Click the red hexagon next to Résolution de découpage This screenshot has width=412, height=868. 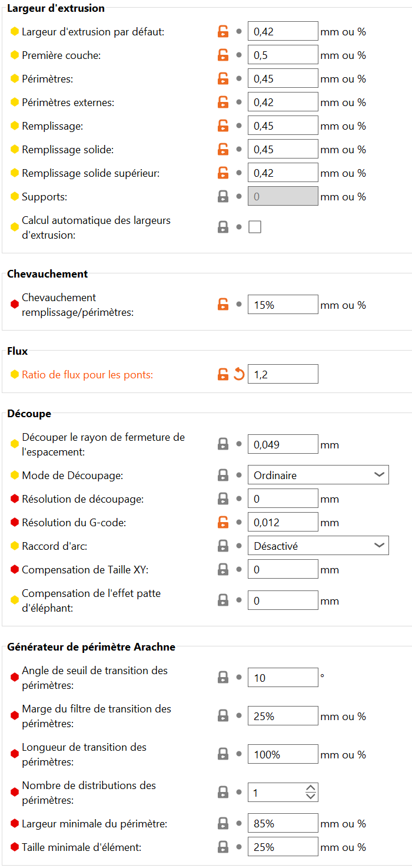coord(15,499)
